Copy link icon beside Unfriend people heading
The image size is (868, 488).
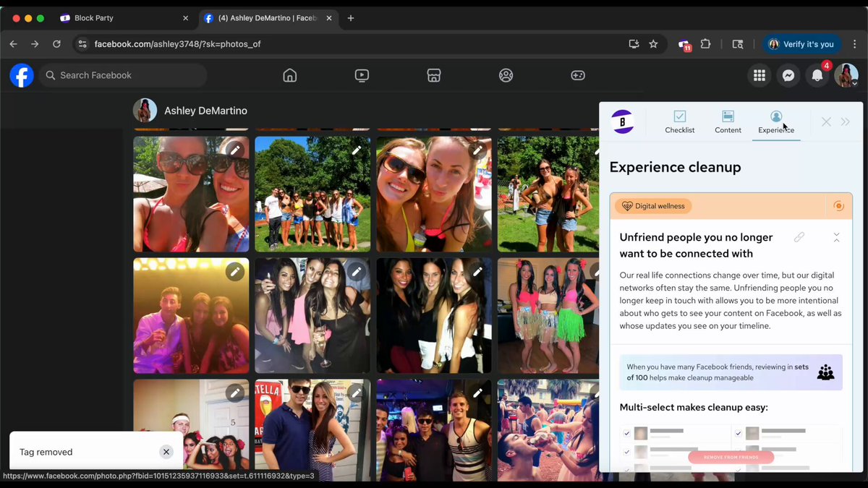[799, 237]
